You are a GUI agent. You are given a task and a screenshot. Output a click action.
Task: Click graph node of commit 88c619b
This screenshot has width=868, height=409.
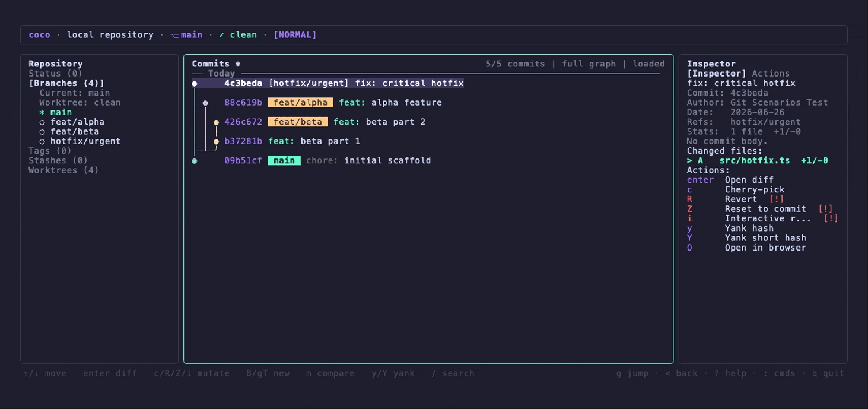tap(205, 103)
